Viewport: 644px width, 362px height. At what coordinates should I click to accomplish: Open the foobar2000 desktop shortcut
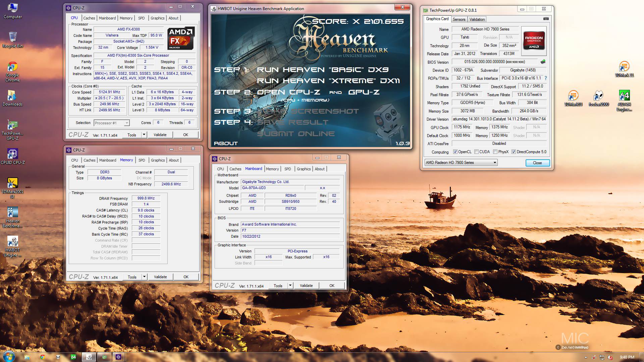coord(599,98)
